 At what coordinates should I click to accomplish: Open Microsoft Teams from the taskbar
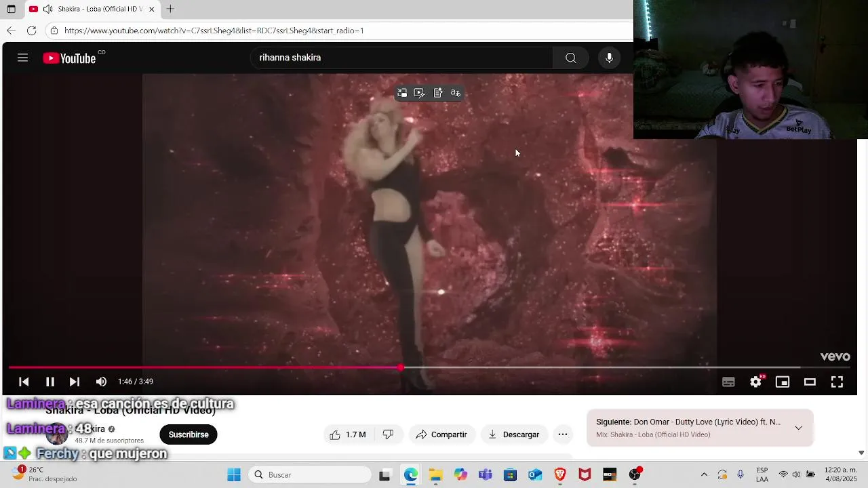[x=486, y=474]
